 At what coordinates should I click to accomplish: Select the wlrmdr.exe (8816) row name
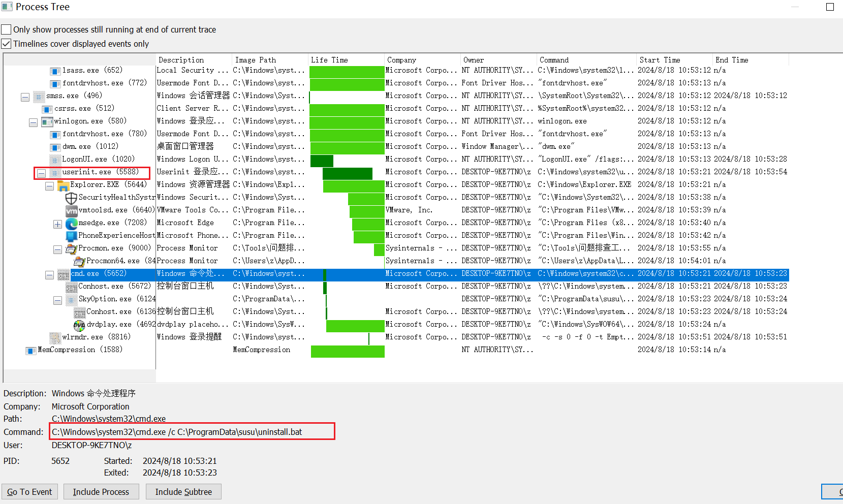pyautogui.click(x=97, y=337)
